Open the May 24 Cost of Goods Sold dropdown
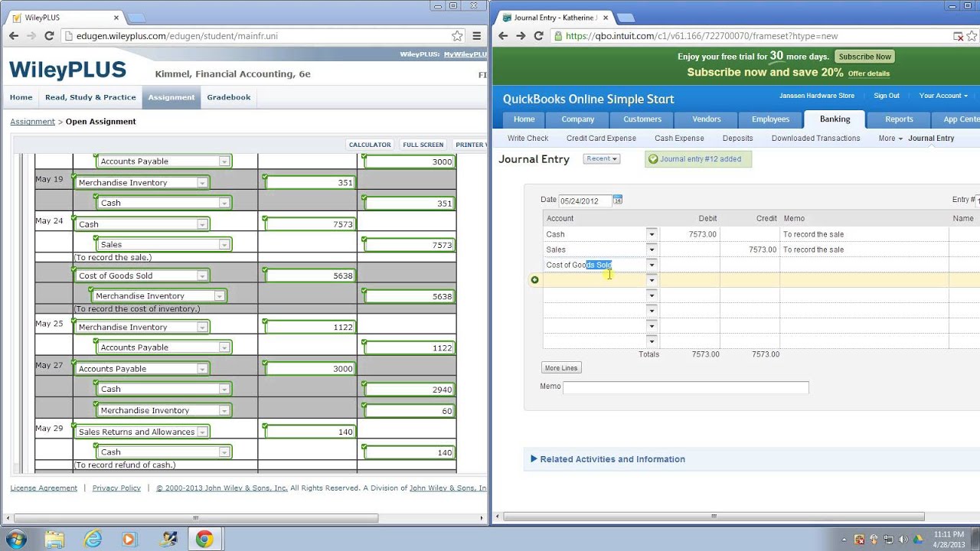 click(x=202, y=276)
